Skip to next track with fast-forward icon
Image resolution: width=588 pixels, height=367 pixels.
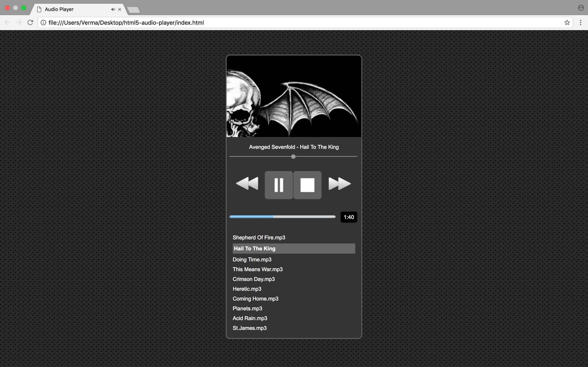pos(340,184)
